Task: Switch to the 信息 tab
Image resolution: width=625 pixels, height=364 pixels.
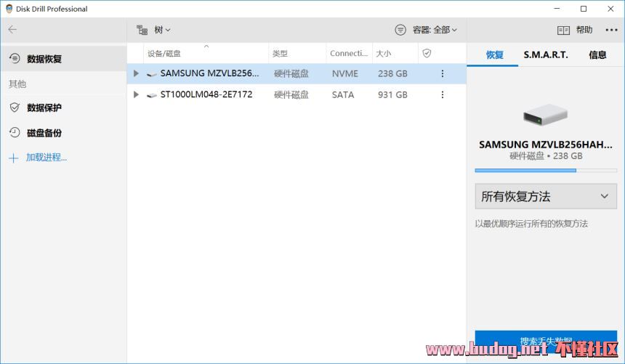Action: (597, 54)
